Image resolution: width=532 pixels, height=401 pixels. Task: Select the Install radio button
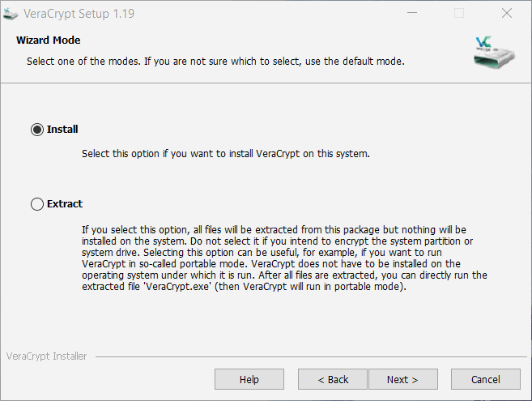coord(37,130)
